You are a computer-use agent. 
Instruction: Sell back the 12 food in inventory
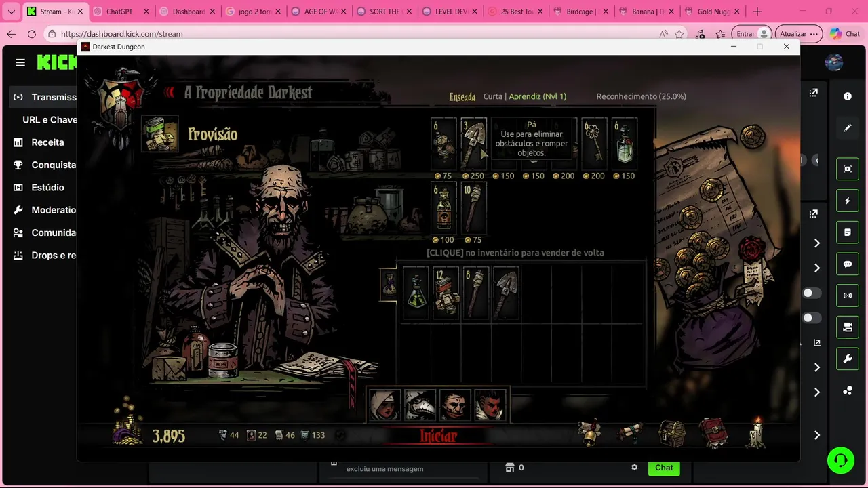446,293
